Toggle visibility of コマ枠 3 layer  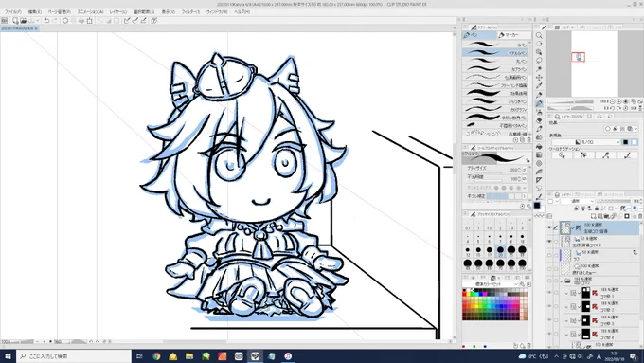click(x=549, y=320)
